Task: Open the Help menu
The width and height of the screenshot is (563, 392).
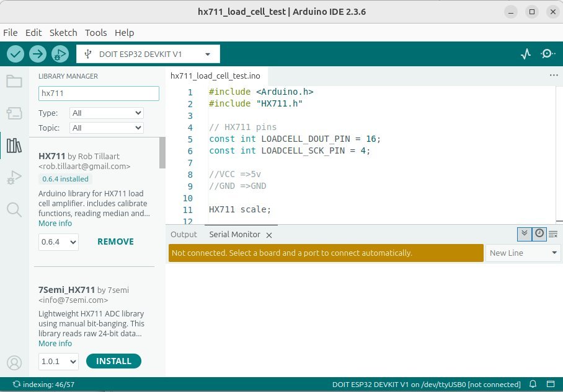Action: pyautogui.click(x=124, y=33)
